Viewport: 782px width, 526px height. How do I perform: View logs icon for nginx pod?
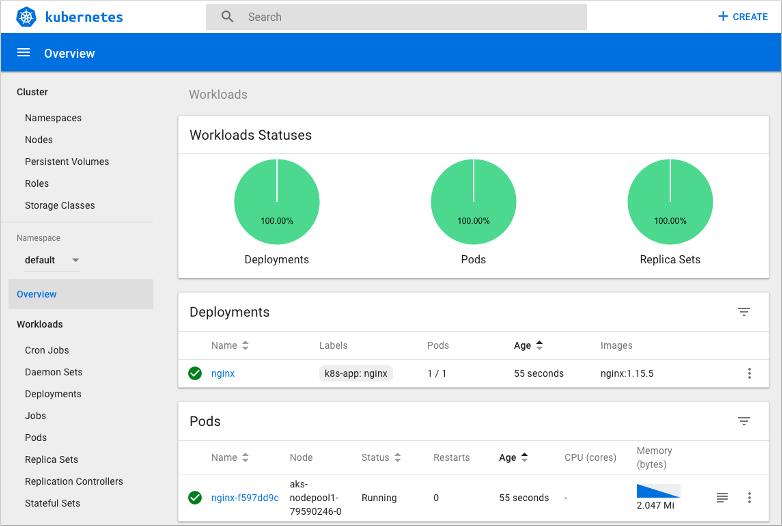point(722,497)
